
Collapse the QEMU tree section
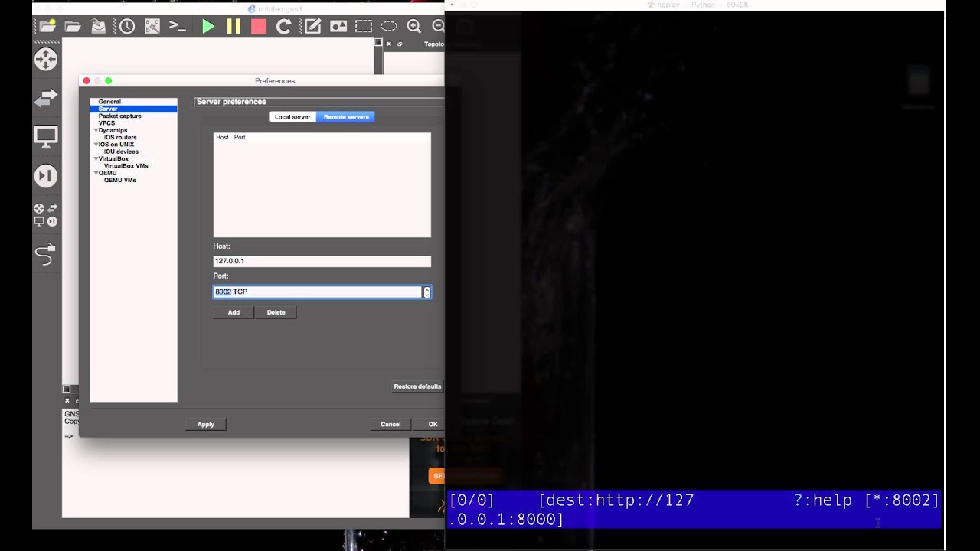pos(96,174)
